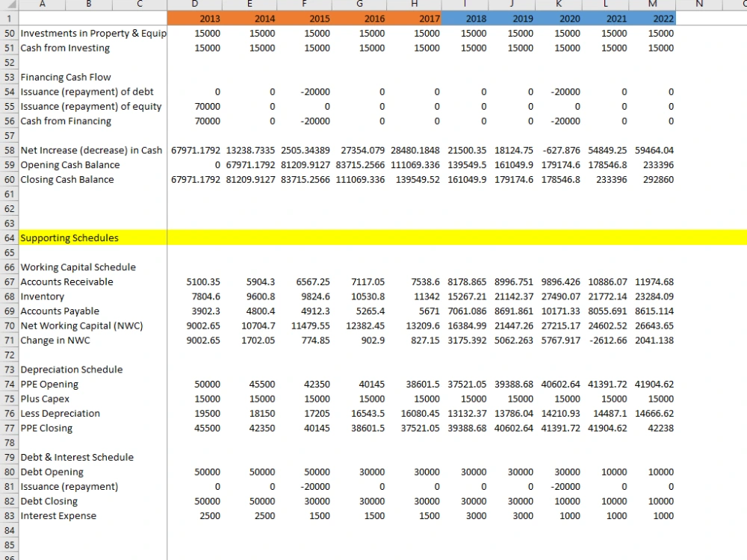Viewport: 747px width, 560px height.
Task: Click the Opening Cash Balance label
Action: pos(70,165)
